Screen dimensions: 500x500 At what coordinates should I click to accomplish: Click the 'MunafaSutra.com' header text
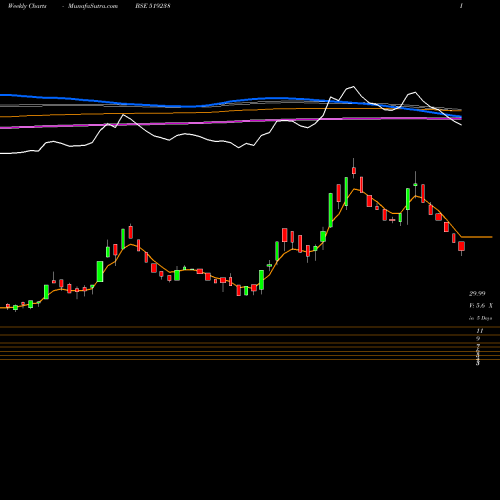(93, 6)
